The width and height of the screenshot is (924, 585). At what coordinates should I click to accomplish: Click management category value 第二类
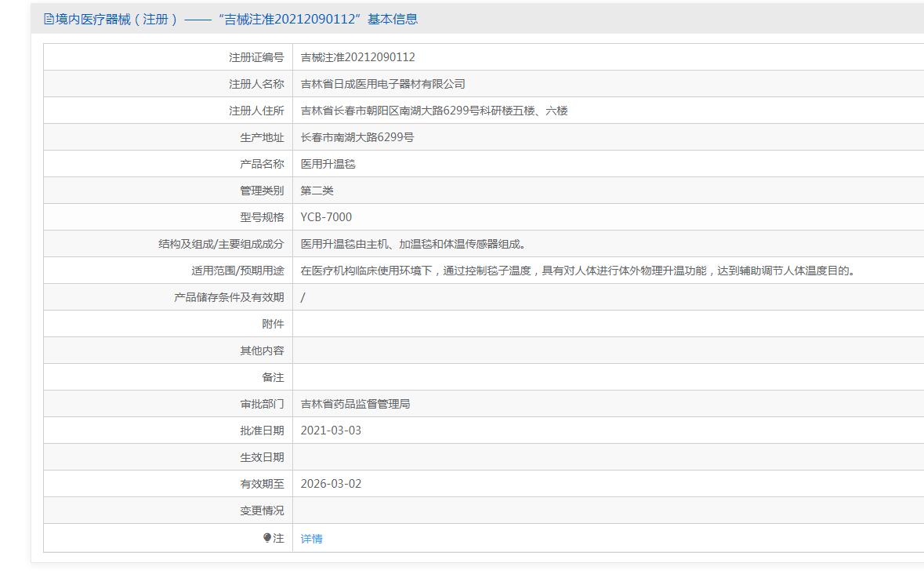pos(317,191)
